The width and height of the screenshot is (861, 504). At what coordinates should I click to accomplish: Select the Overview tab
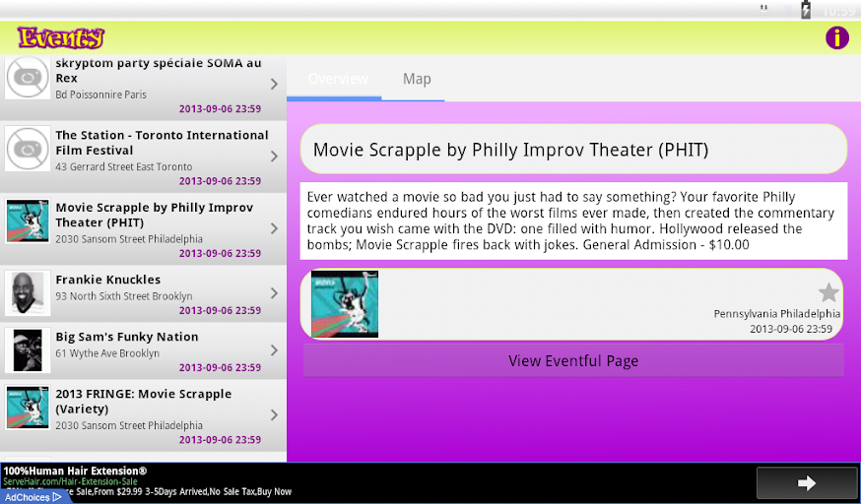click(x=338, y=79)
